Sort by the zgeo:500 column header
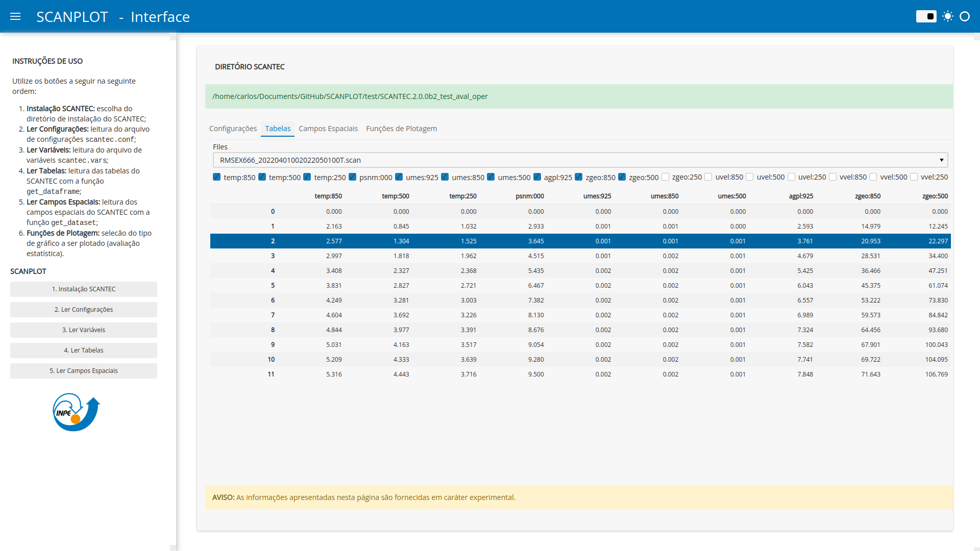 click(935, 196)
